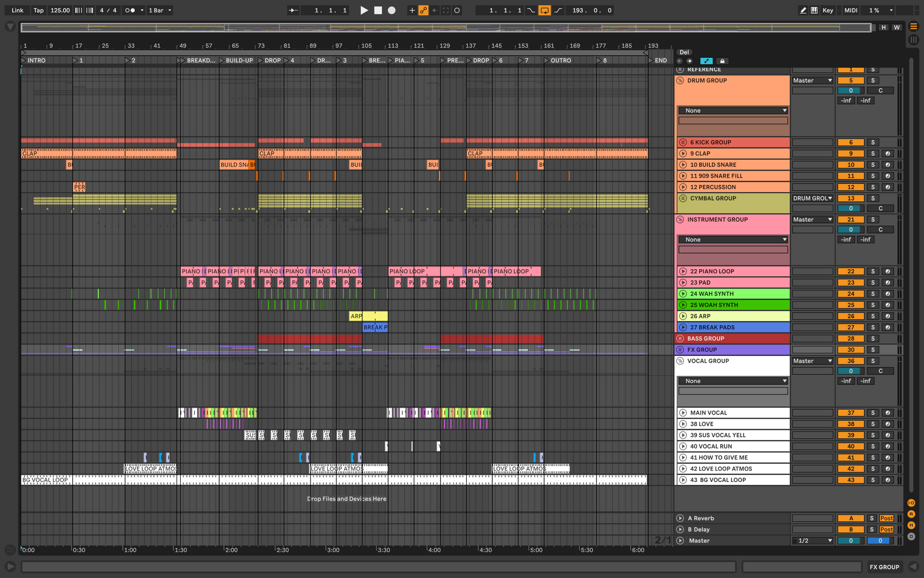
Task: Adjust DRUM GROUP volume slider
Action: click(851, 90)
